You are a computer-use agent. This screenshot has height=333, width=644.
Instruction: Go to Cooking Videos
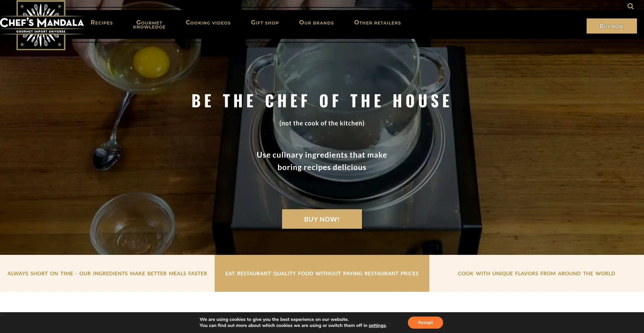[x=208, y=23]
